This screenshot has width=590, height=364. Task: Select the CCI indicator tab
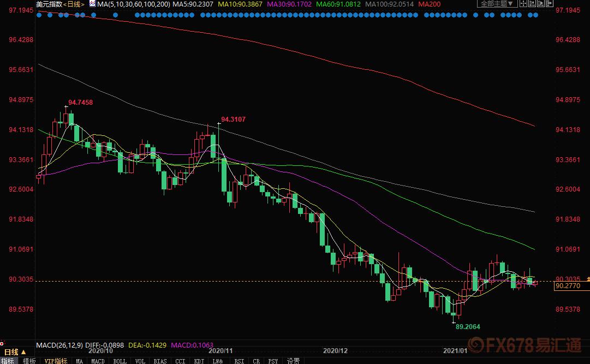point(180,361)
